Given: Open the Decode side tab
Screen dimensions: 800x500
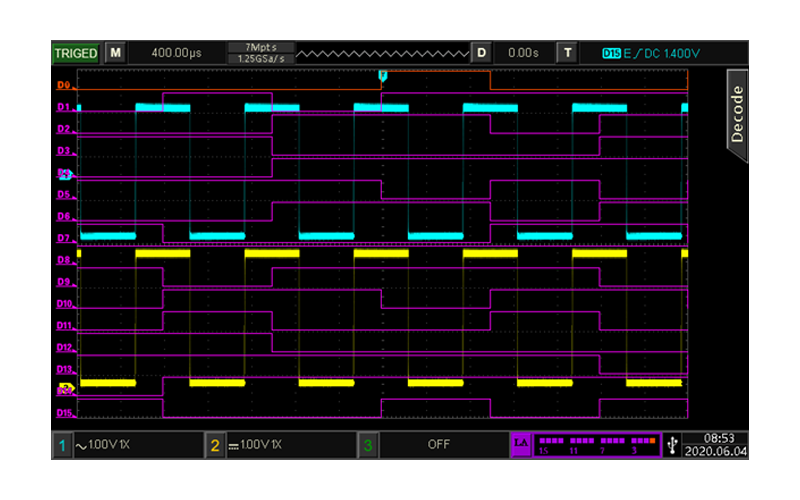Looking at the screenshot, I should [x=737, y=112].
